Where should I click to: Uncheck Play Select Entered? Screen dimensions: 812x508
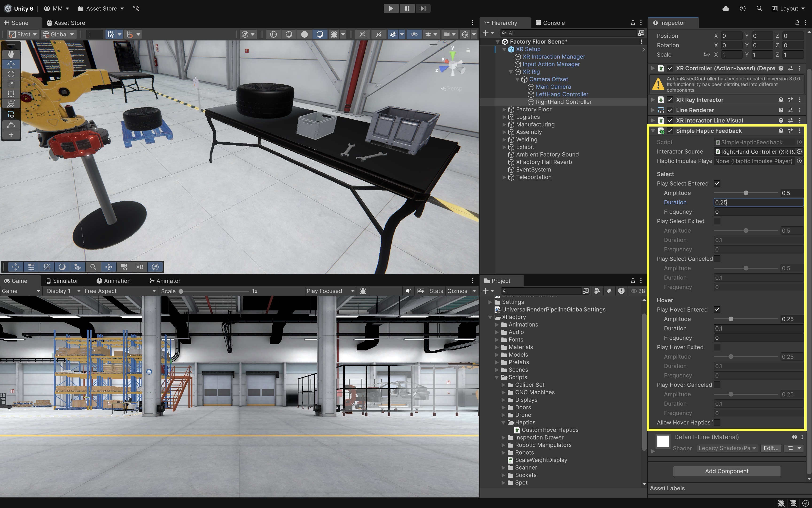click(x=717, y=183)
